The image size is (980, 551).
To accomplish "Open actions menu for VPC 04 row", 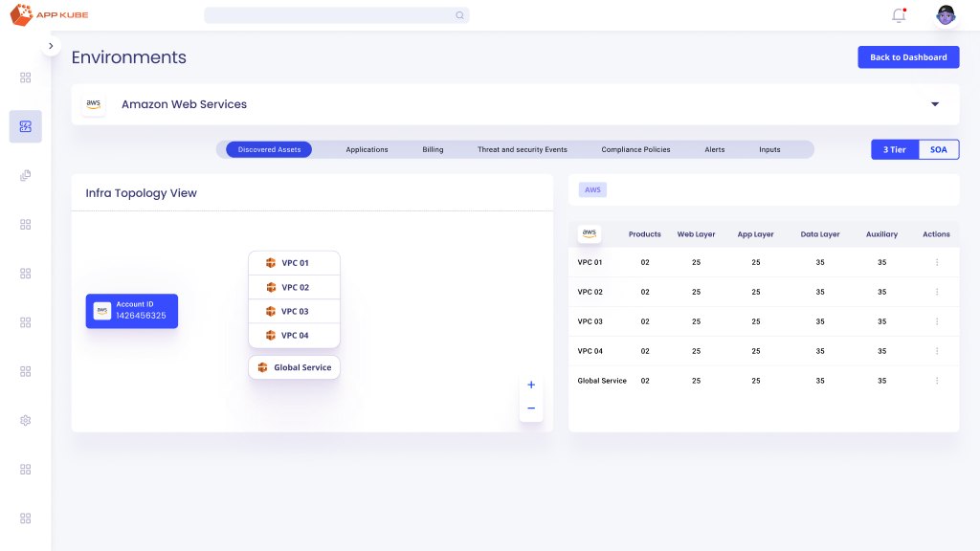I will pos(937,351).
